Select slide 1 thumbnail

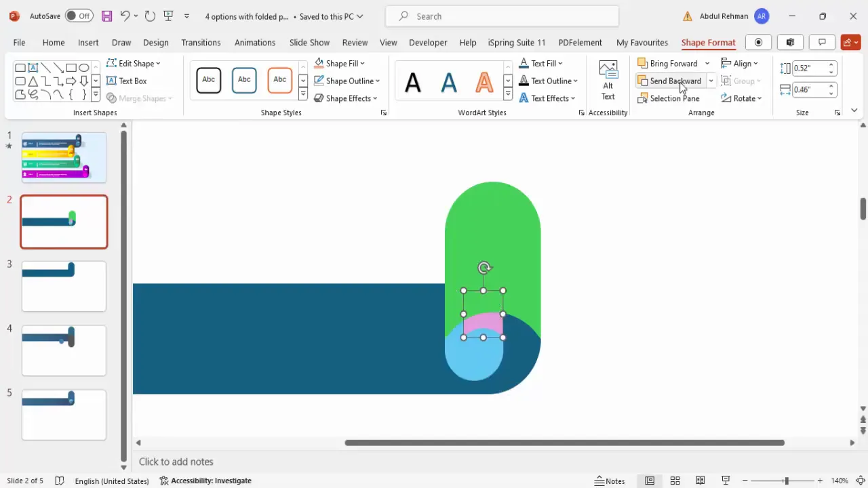click(64, 157)
